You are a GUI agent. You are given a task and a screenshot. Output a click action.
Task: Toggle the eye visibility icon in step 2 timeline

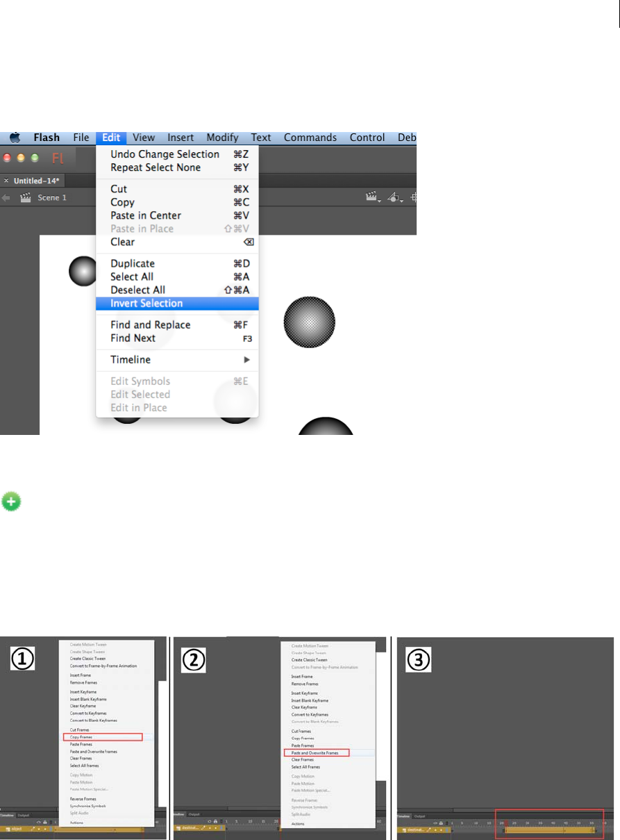[x=211, y=822]
